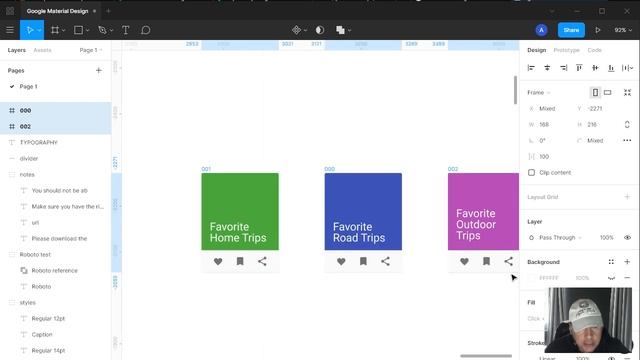Toggle layer visibility eye icon

pos(627,238)
